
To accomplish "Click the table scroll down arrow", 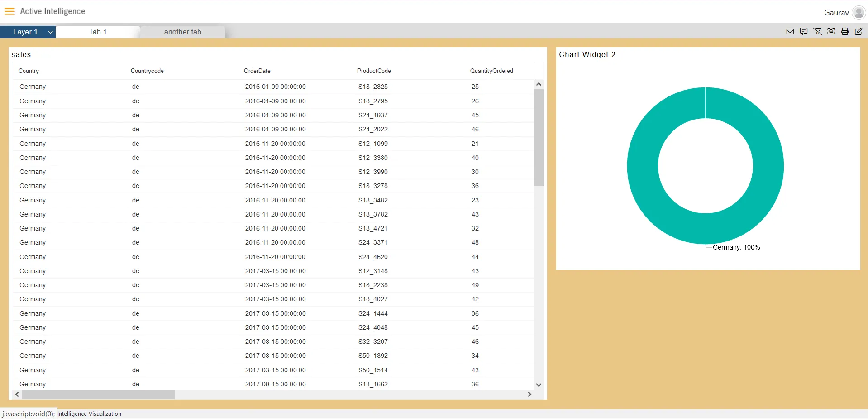I will coord(539,385).
